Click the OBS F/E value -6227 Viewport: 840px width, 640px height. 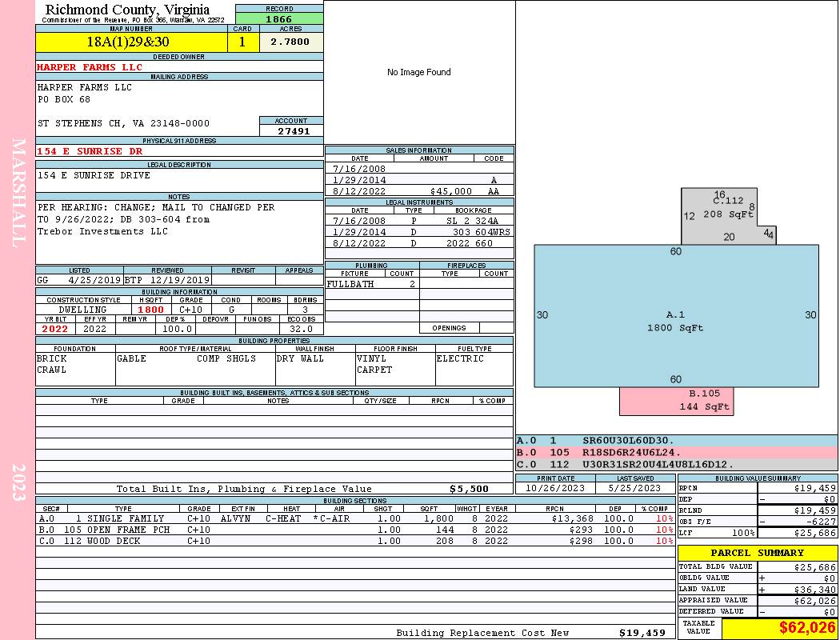[x=820, y=522]
